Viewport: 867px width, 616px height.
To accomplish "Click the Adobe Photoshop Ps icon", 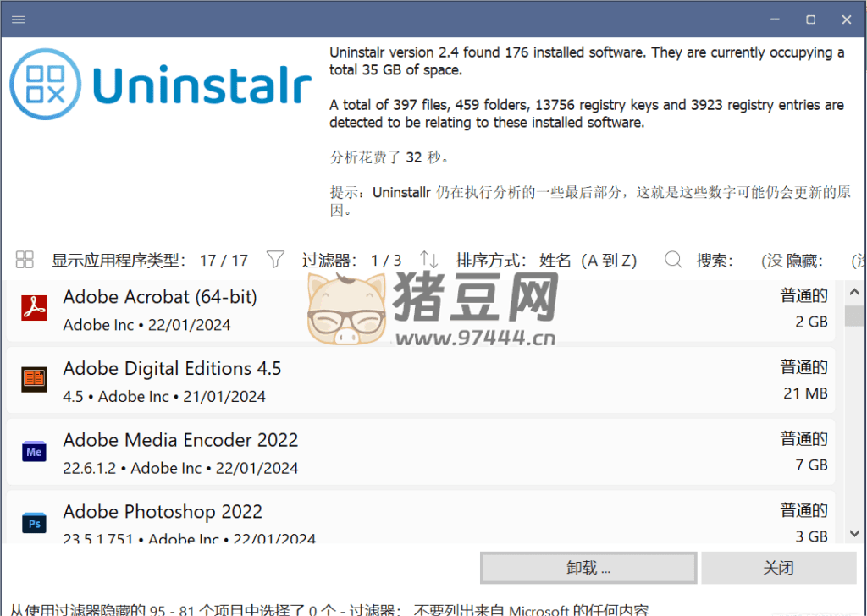I will point(34,523).
